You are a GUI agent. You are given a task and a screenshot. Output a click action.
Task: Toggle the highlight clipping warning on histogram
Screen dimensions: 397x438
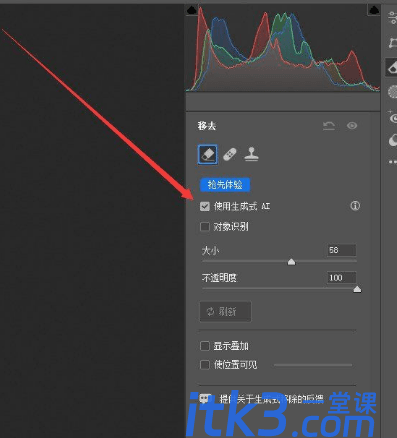point(374,10)
